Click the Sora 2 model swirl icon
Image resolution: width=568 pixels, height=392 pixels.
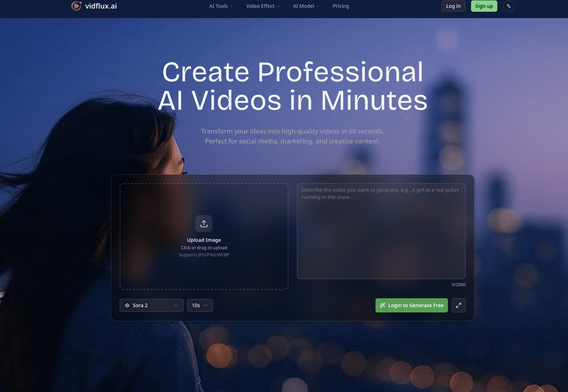pos(127,305)
